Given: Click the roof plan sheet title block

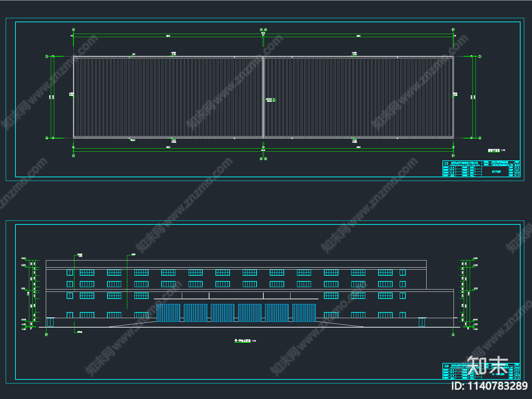Looking at the screenshot, I should pos(481,168).
